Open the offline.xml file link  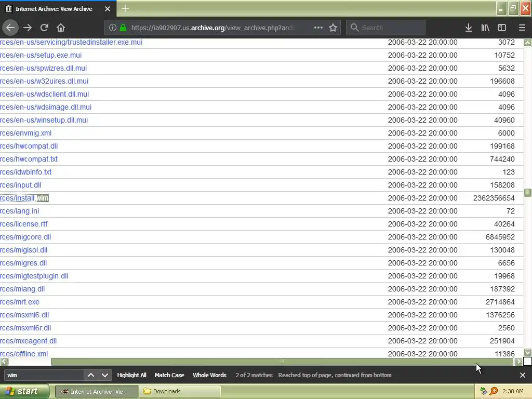coord(24,354)
